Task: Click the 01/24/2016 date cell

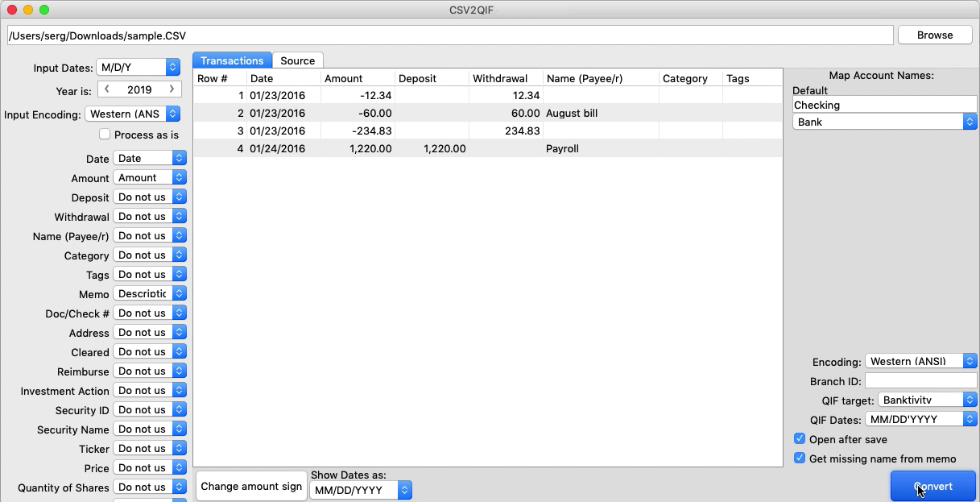Action: click(283, 149)
